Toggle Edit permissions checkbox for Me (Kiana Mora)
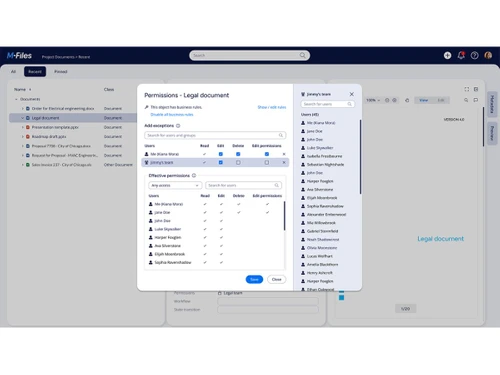Image resolution: width=500 pixels, height=375 pixels. pos(267,154)
